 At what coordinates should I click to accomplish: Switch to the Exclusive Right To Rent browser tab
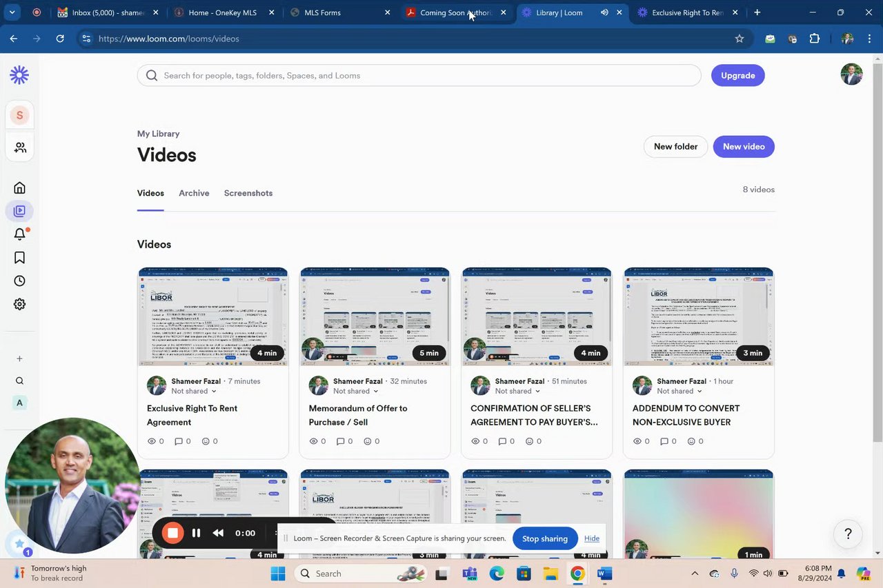(x=688, y=12)
